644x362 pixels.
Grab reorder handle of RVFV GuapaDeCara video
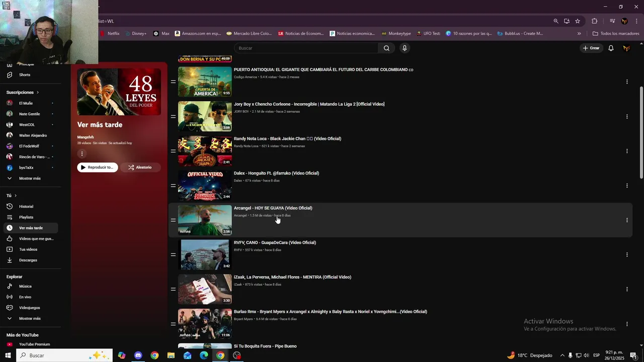[x=173, y=254]
